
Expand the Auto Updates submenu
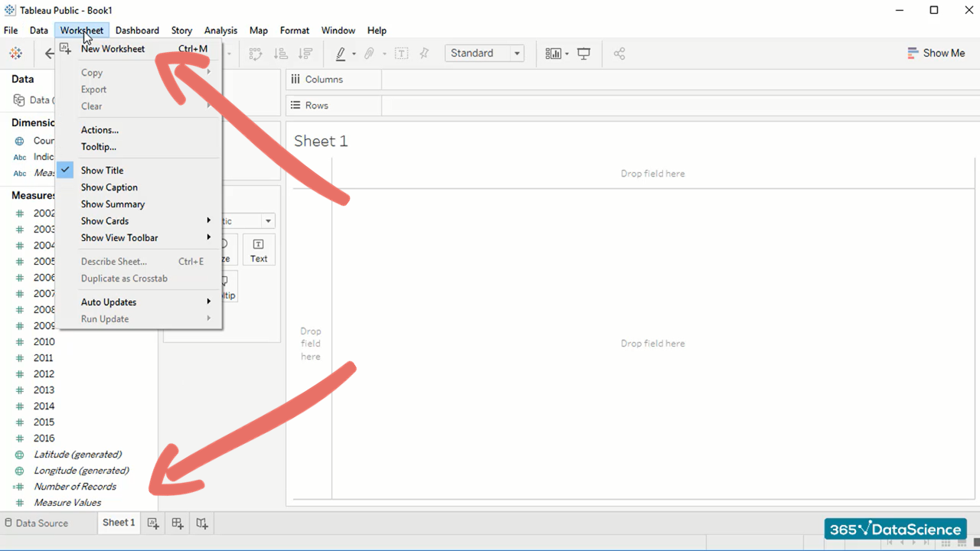[x=109, y=302]
